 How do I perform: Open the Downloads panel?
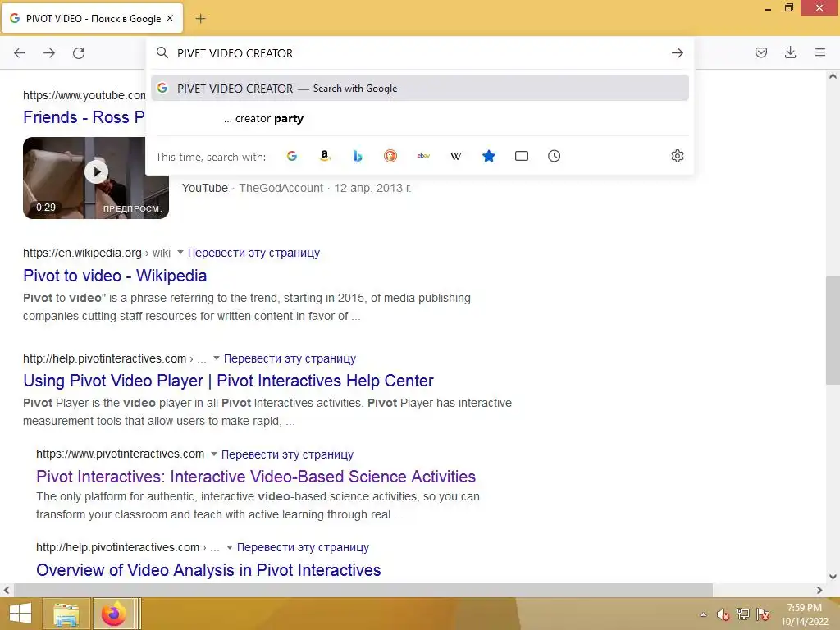click(790, 52)
